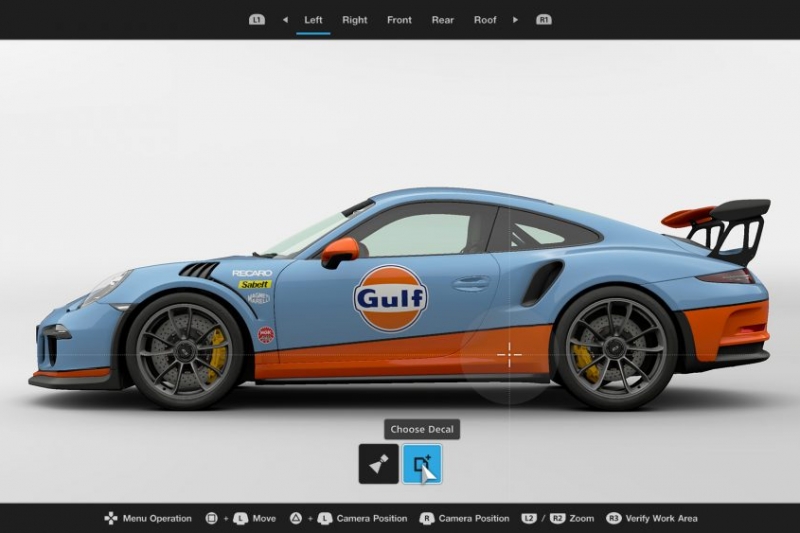800x533 pixels.
Task: Select the spray paint tool icon
Action: 379,464
